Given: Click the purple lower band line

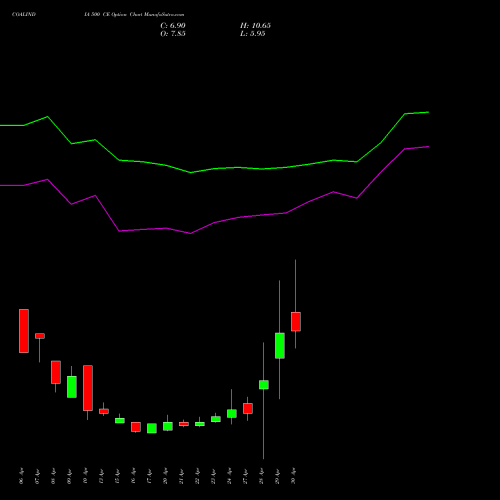Looking at the screenshot, I should (213, 222).
